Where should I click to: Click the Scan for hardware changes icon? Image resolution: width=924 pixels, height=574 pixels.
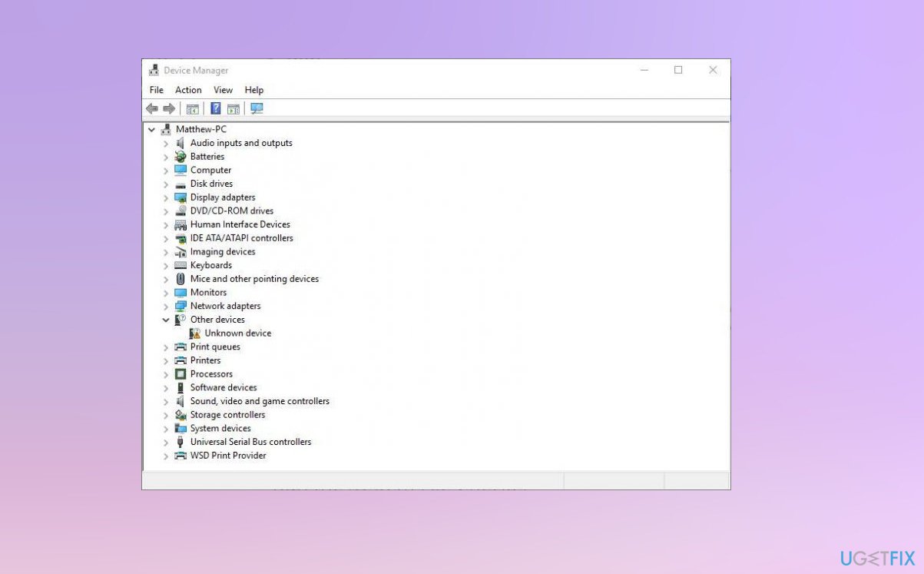[257, 108]
